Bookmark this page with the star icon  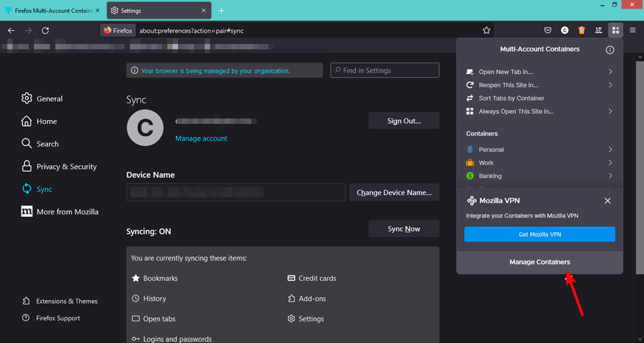pos(487,30)
